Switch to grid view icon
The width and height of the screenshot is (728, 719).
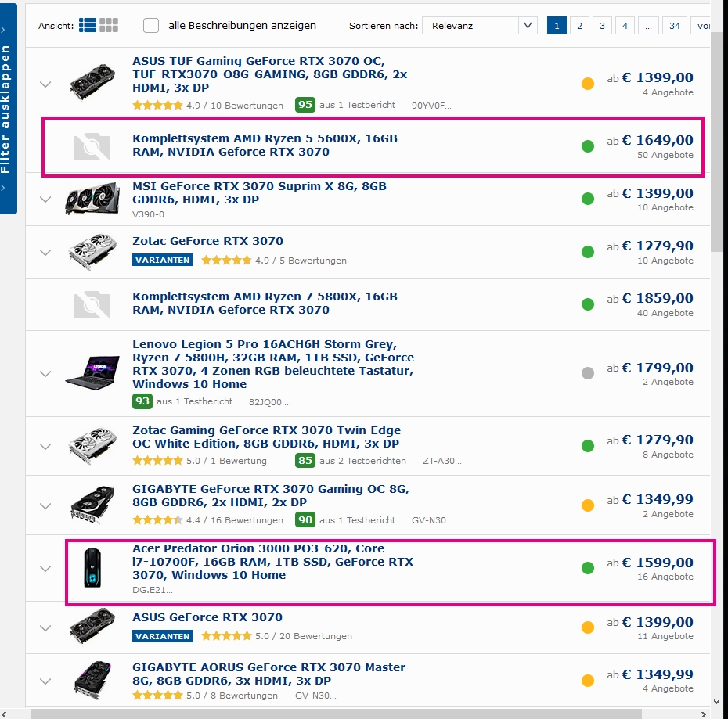coord(109,25)
